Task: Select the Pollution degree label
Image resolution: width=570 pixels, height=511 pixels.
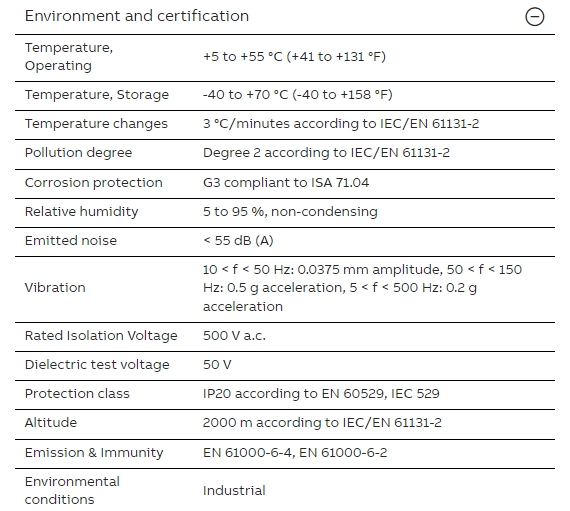Action: click(78, 153)
